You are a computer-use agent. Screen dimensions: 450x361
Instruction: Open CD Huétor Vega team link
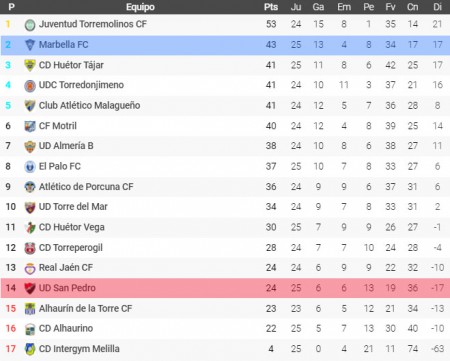[x=72, y=227]
